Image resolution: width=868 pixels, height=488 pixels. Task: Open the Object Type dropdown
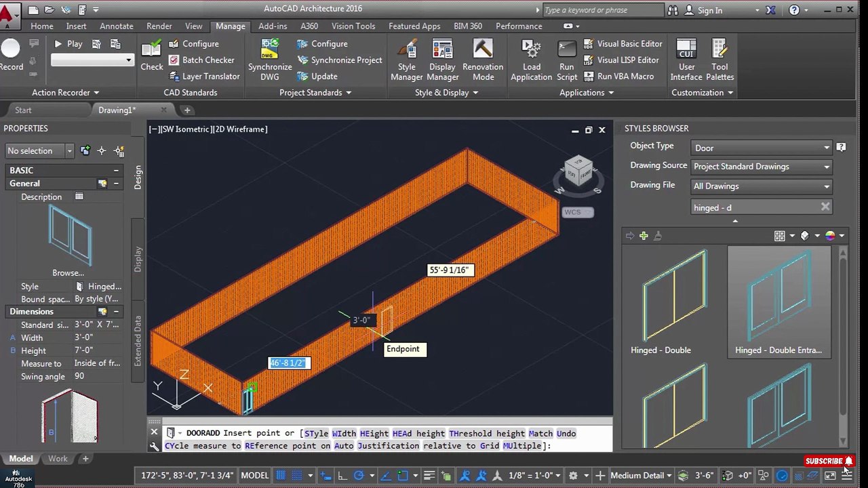point(762,148)
